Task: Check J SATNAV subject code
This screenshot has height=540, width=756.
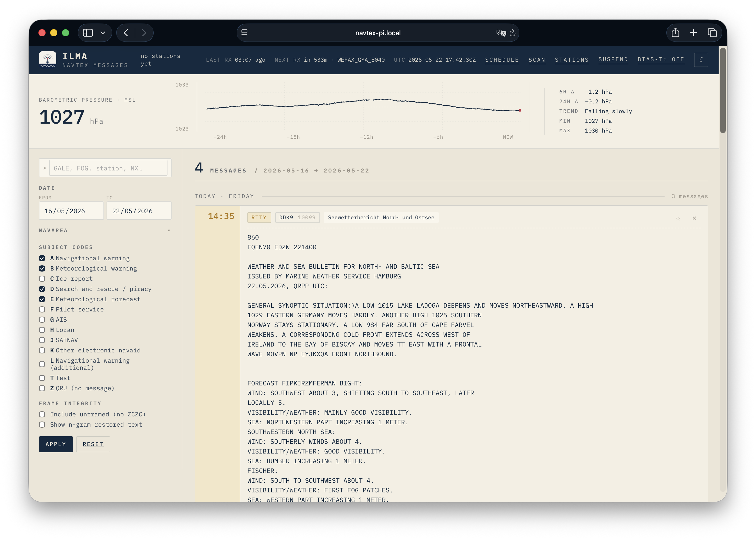Action: [x=42, y=340]
